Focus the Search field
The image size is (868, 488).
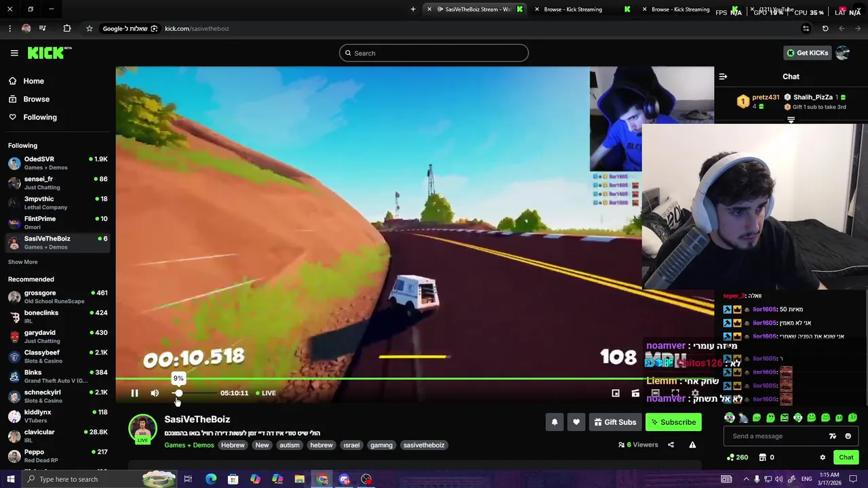coord(434,53)
